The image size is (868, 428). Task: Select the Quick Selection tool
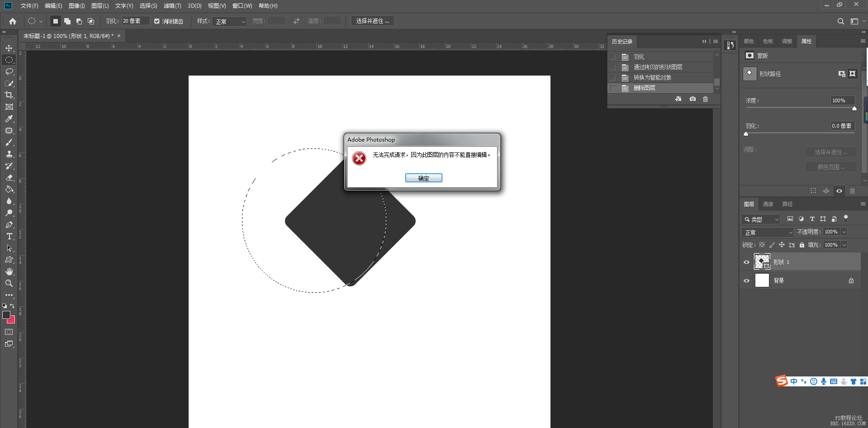tap(9, 83)
